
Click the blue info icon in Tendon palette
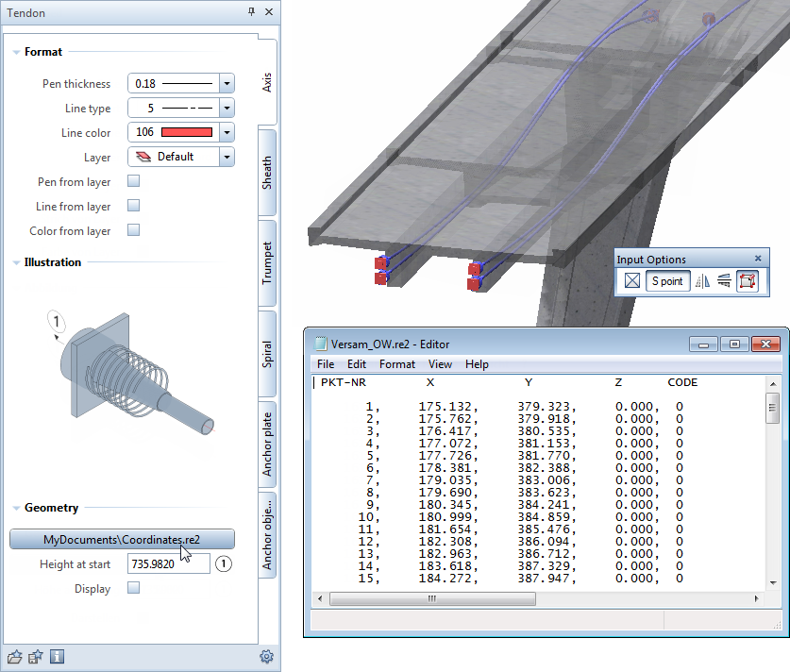[57, 657]
